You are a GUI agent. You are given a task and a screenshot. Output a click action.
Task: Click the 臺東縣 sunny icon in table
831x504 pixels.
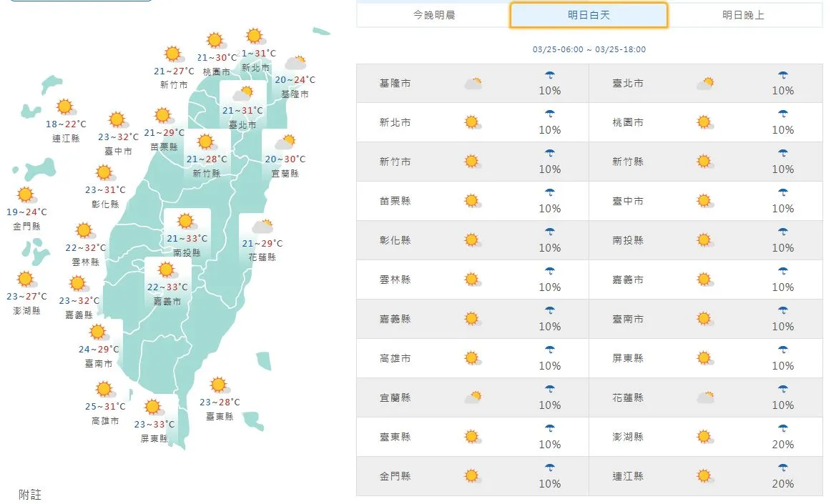tap(473, 437)
